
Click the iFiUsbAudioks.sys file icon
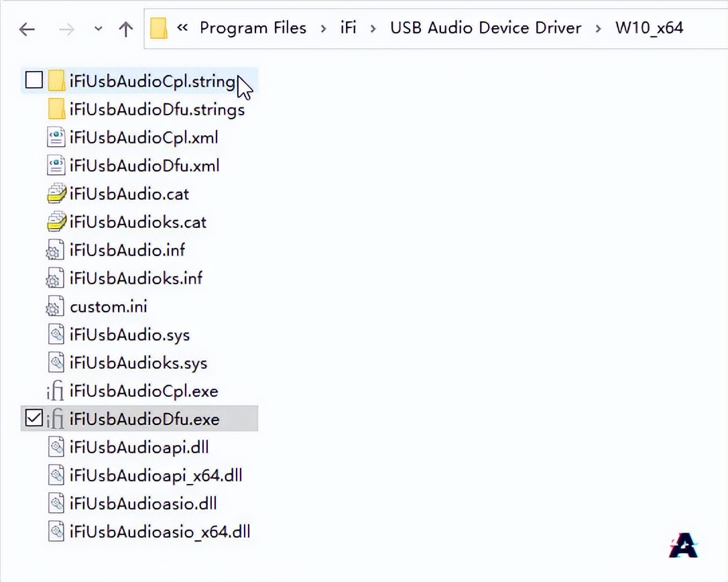56,363
